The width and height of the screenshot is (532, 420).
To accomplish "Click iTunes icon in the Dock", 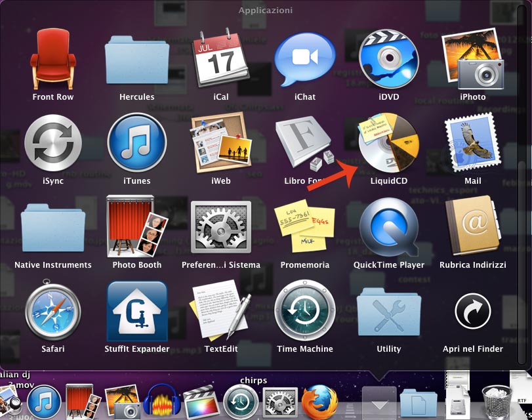I will (44, 402).
